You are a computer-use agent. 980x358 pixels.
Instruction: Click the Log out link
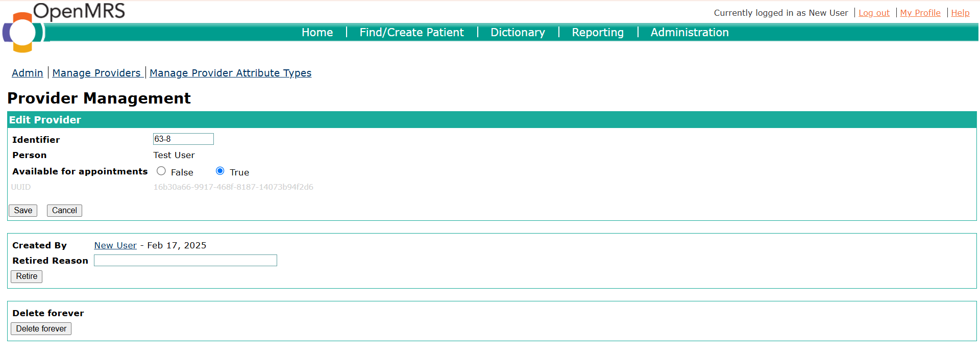(x=874, y=13)
